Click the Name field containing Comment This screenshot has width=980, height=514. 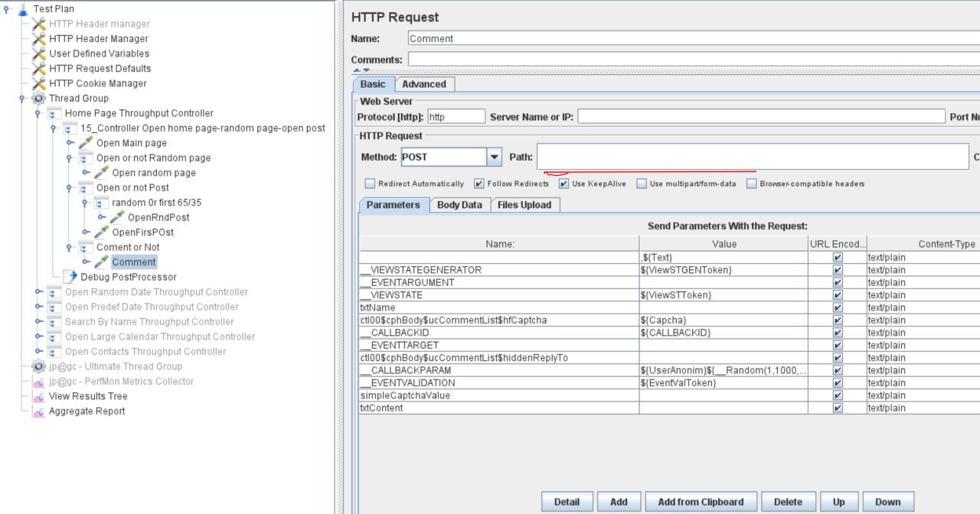point(693,38)
